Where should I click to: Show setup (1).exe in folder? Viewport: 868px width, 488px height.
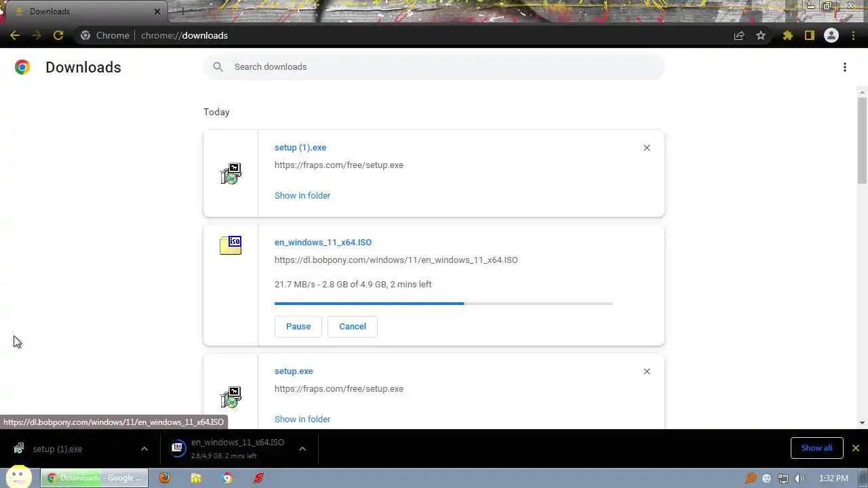pos(302,195)
